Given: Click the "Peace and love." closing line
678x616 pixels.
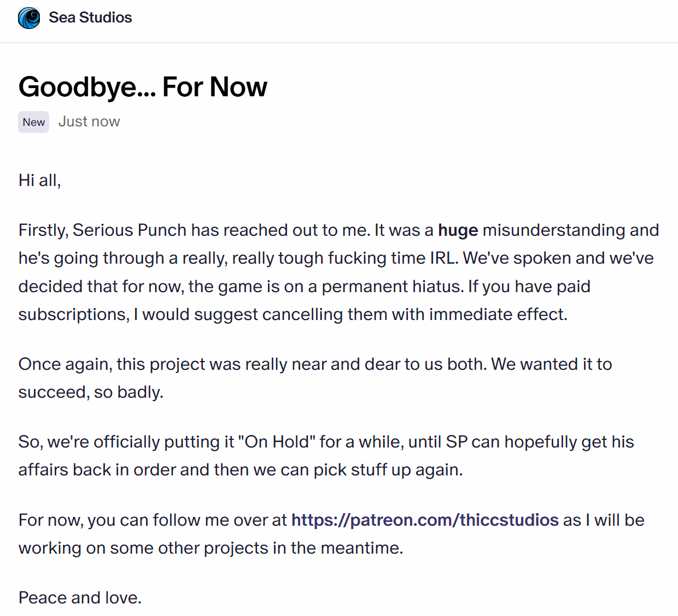Looking at the screenshot, I should pyautogui.click(x=80, y=597).
